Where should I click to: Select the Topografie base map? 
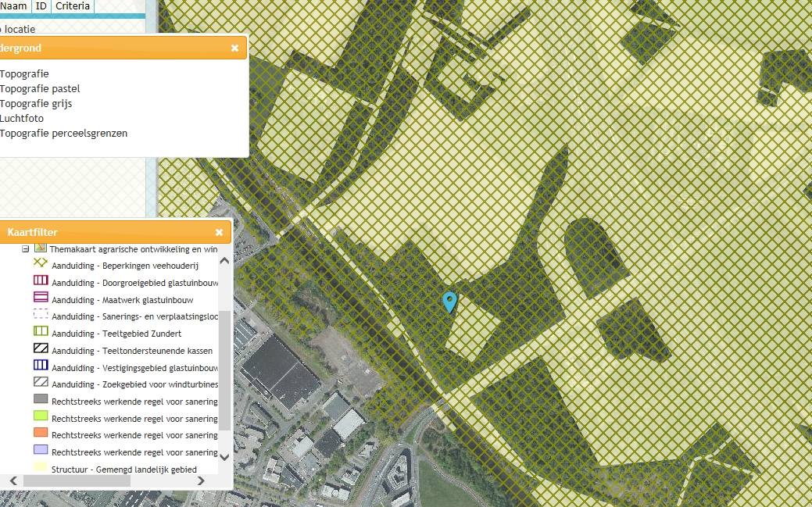[23, 74]
